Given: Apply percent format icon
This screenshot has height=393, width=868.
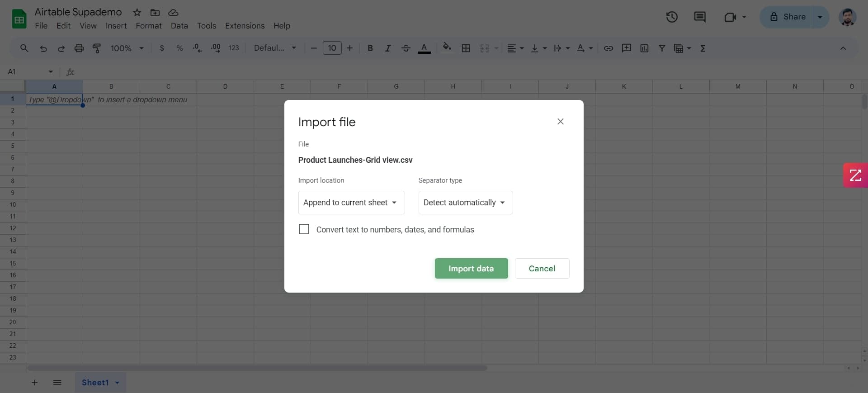Looking at the screenshot, I should point(179,48).
